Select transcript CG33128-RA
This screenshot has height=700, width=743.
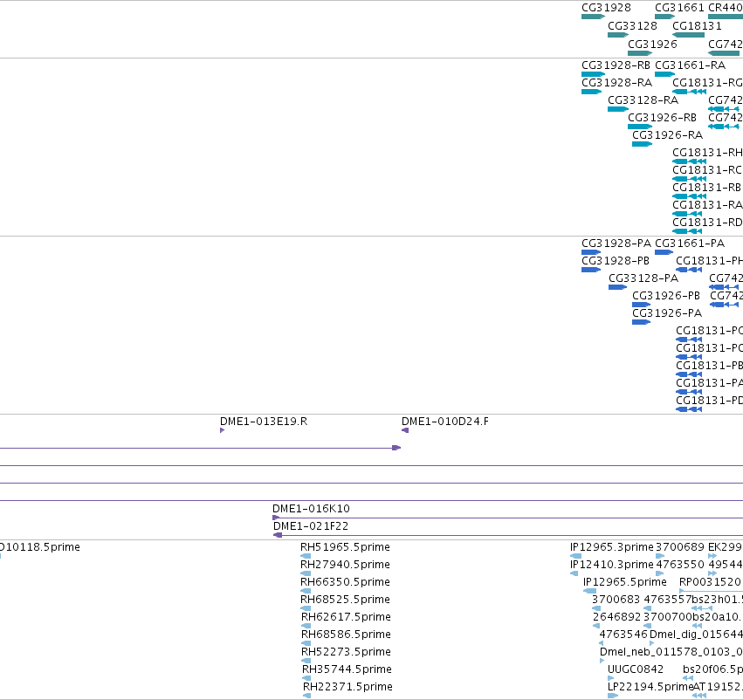pyautogui.click(x=618, y=109)
